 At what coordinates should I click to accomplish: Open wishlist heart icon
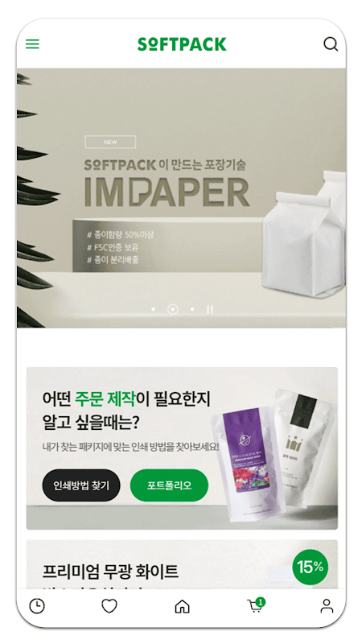(x=109, y=606)
